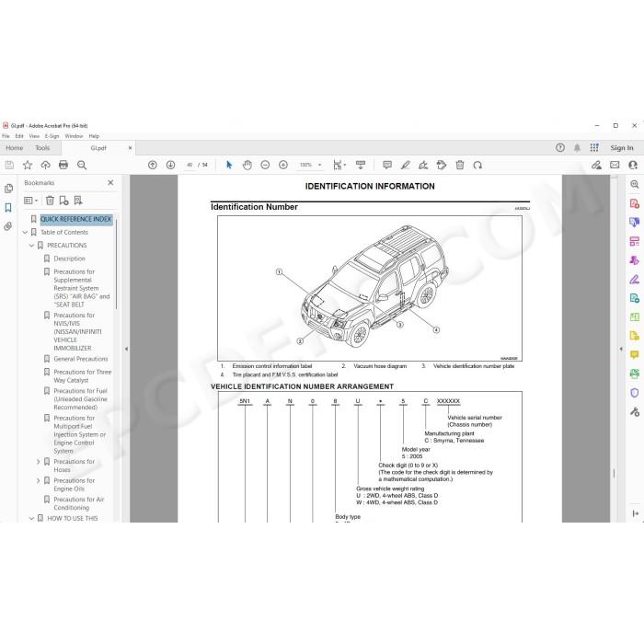This screenshot has width=644, height=644.
Task: Open the Protect shield tool in right pane
Action: tap(635, 393)
